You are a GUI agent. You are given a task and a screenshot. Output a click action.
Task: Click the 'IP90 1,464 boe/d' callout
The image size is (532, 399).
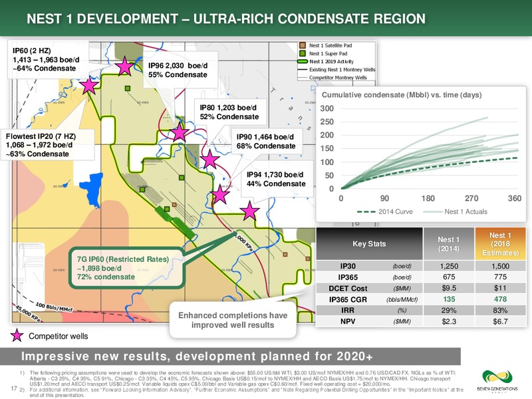click(266, 142)
